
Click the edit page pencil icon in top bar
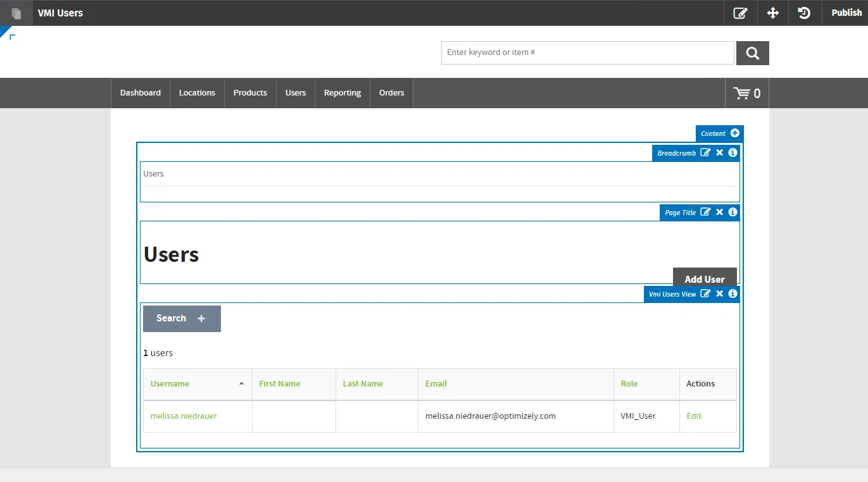pos(740,13)
